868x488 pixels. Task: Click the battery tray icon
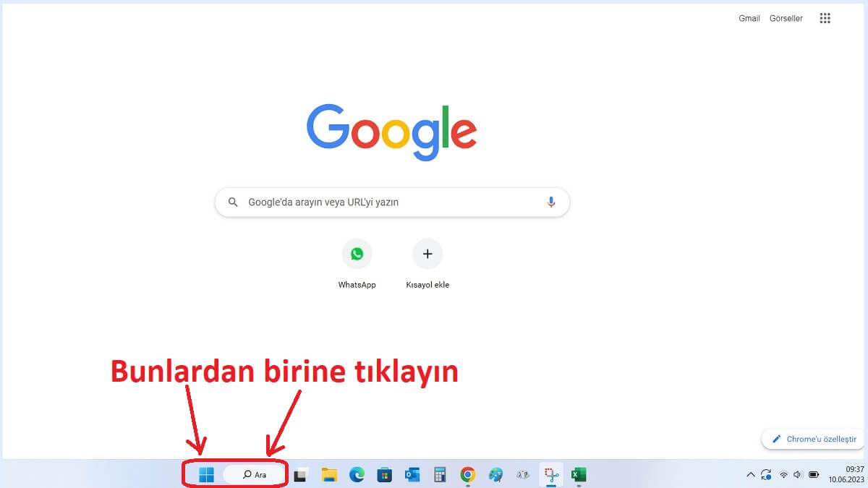(x=814, y=475)
